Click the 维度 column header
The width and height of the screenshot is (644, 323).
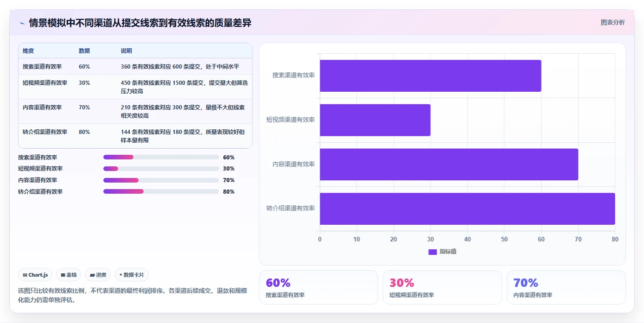click(x=28, y=51)
